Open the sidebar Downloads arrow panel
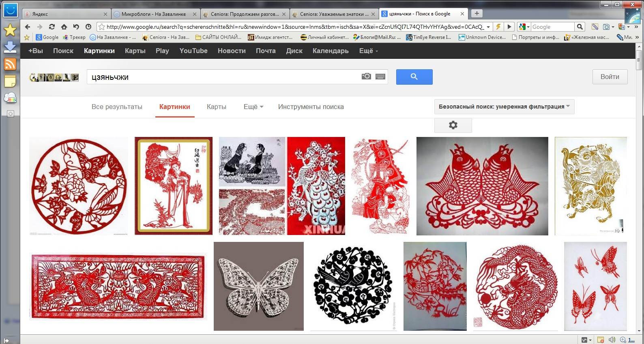 [x=10, y=47]
